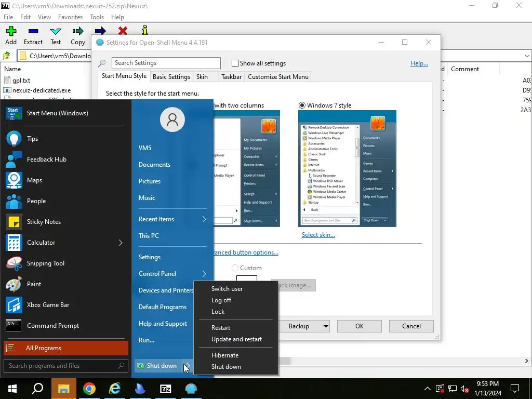Click the Comment column header
This screenshot has width=532, height=399.
(465, 69)
